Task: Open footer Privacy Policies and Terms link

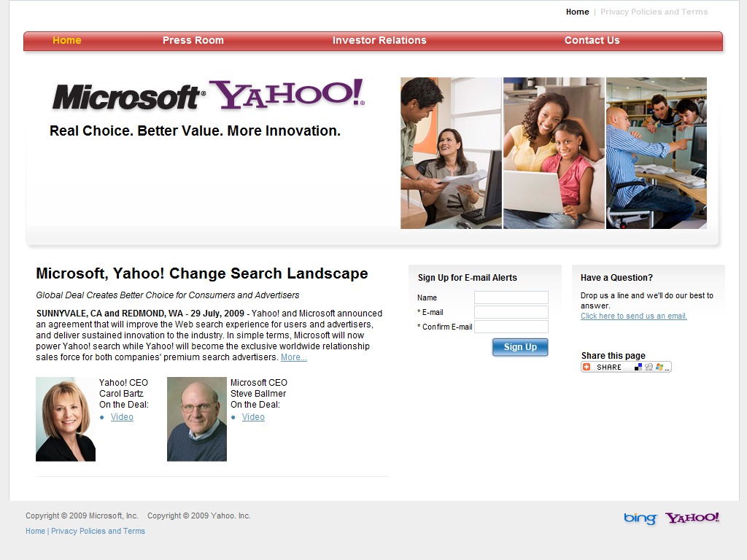Action: [98, 531]
